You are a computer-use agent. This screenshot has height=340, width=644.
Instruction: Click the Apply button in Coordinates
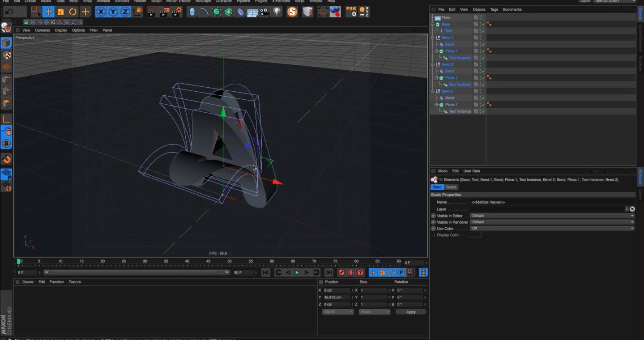pos(411,312)
